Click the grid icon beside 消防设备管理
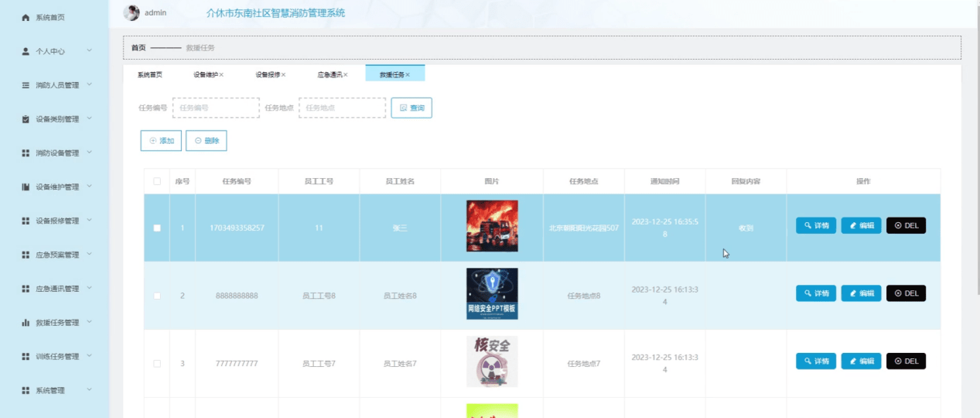Screen dimensions: 980x418 [26, 153]
